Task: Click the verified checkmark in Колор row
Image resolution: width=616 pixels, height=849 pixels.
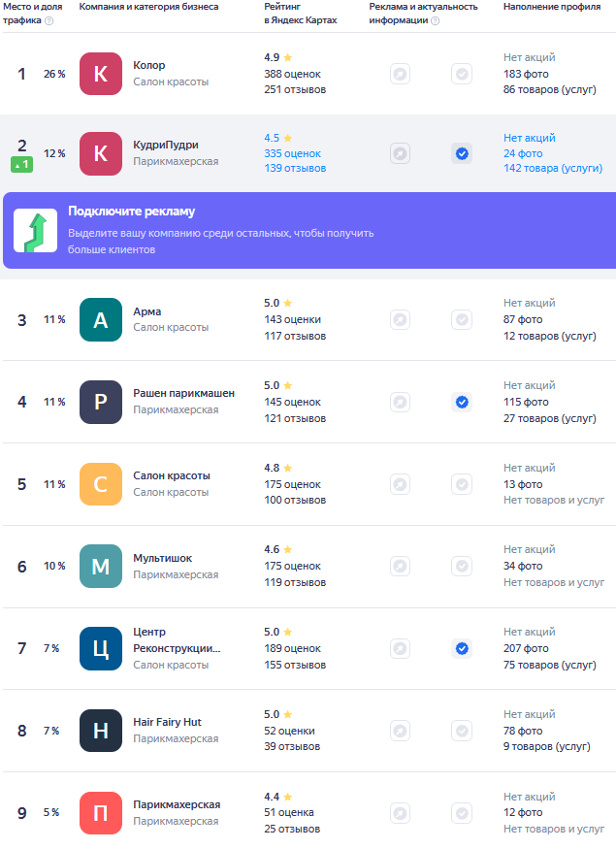Action: (462, 74)
